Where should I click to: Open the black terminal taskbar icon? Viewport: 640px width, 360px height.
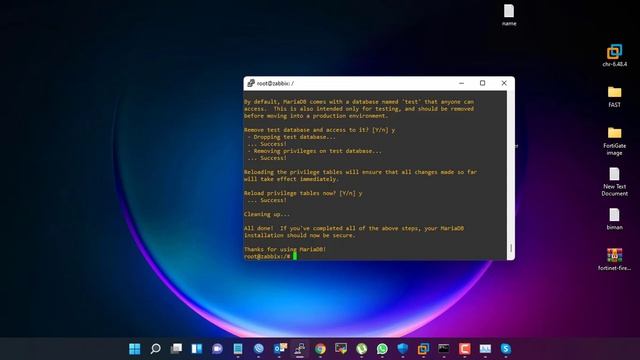click(x=444, y=349)
